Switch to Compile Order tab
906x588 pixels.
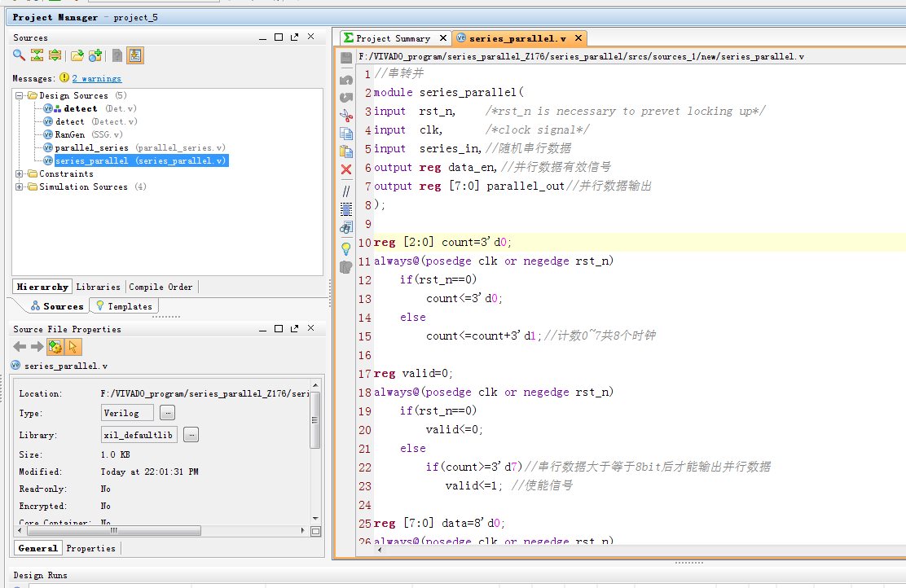(161, 287)
